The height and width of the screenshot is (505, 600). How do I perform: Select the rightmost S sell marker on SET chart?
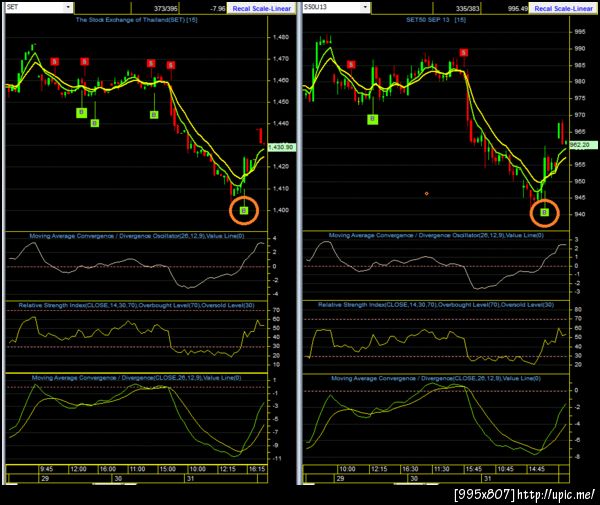pos(171,65)
